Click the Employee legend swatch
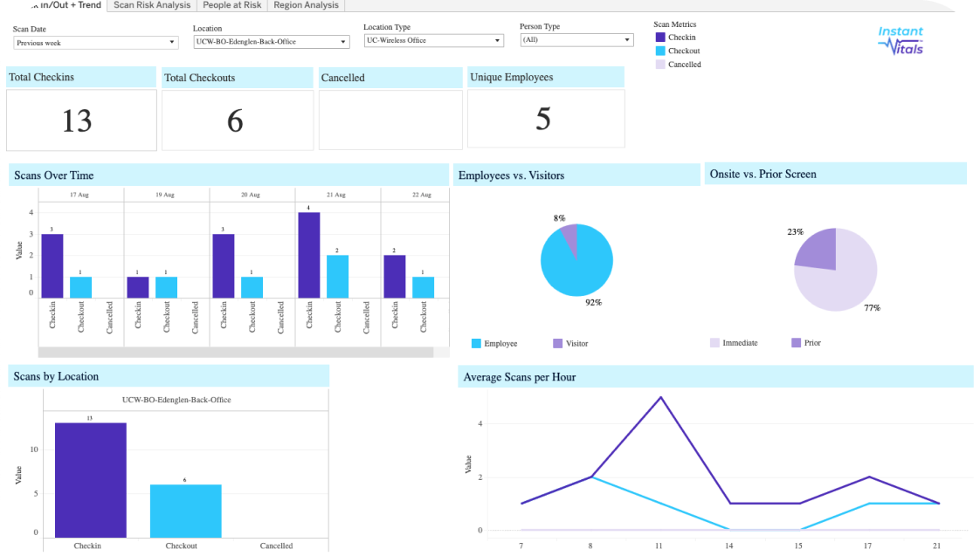 click(x=476, y=344)
